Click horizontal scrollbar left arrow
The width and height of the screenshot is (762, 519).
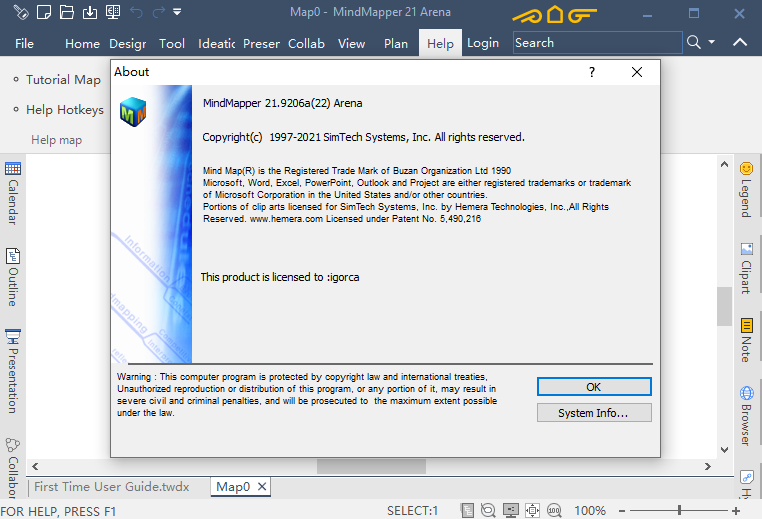[35, 467]
